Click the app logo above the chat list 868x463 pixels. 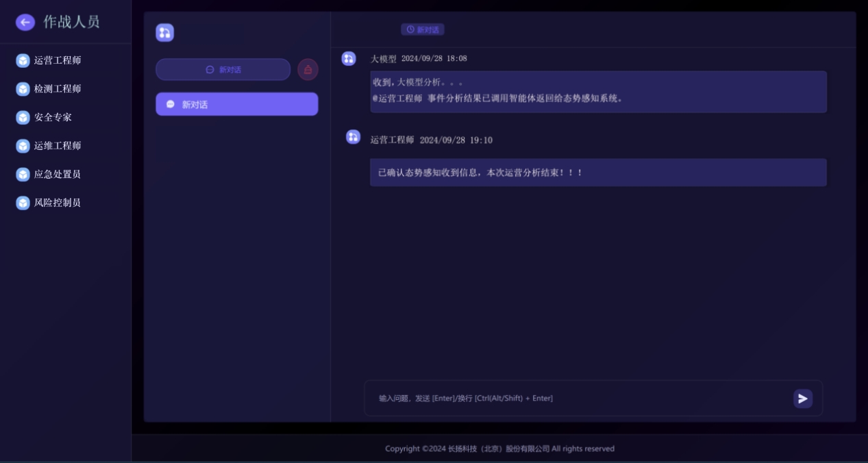coord(164,33)
